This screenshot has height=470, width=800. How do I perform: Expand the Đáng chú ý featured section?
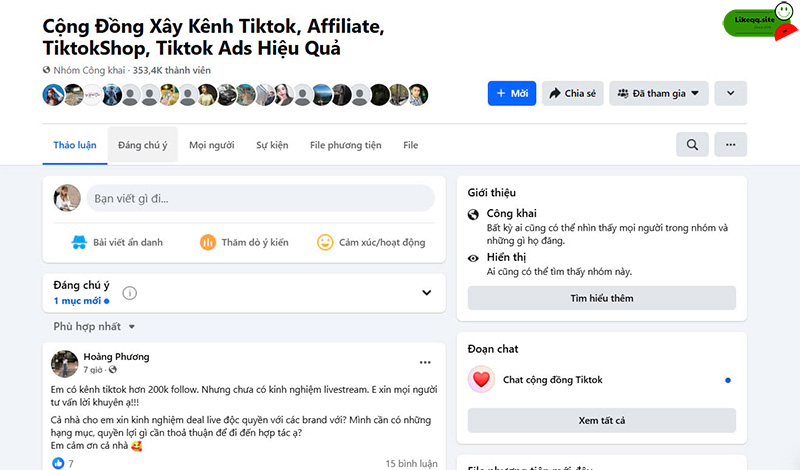click(x=427, y=293)
